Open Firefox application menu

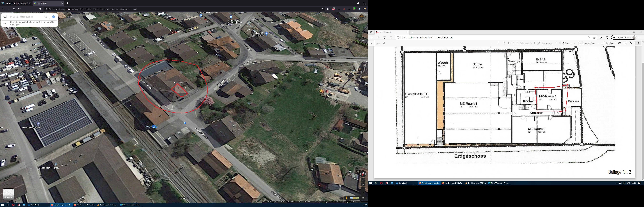(365, 9)
